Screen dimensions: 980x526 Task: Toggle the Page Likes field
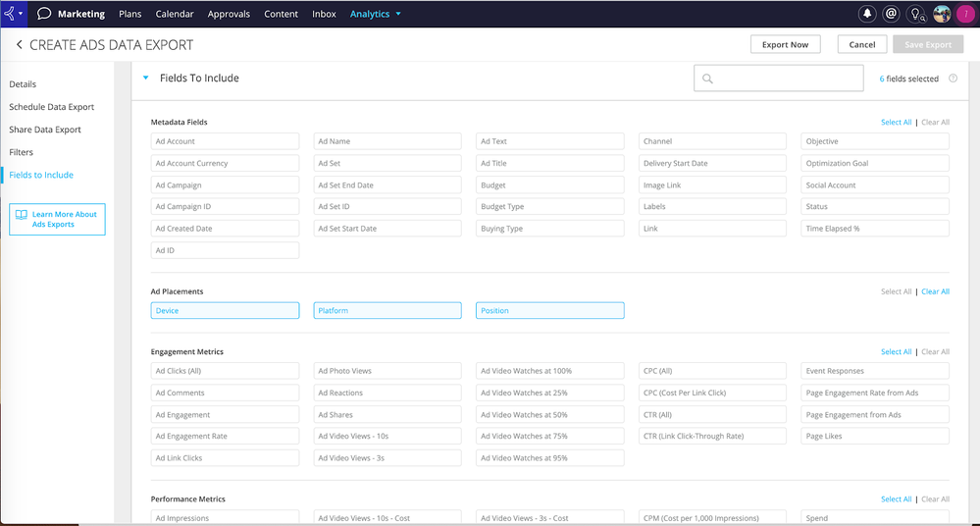tap(875, 436)
